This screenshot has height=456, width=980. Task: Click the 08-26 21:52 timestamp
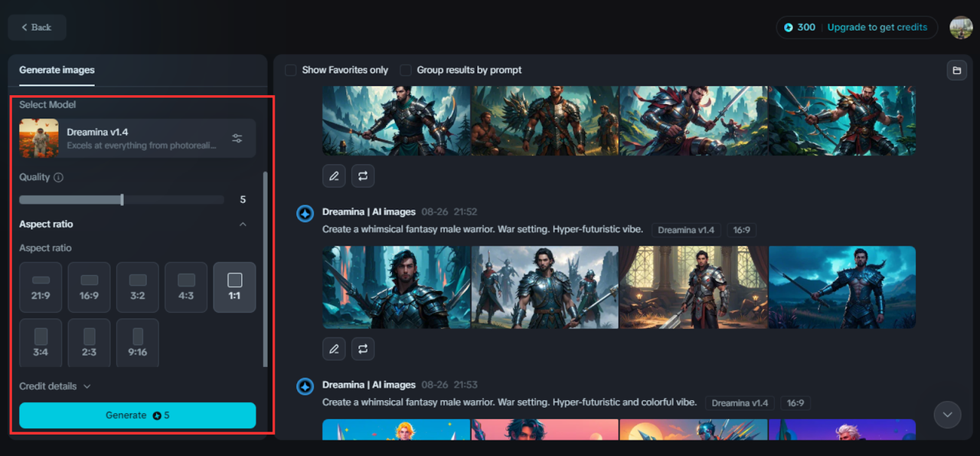(449, 212)
